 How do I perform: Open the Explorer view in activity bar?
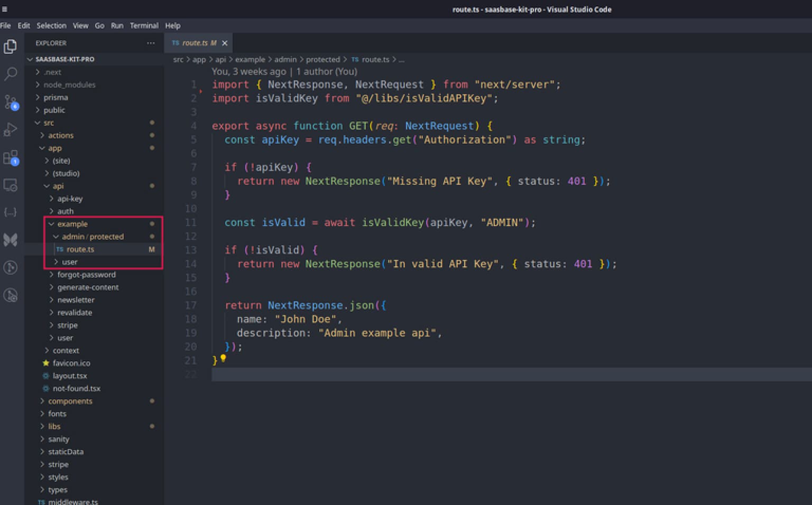coord(10,47)
